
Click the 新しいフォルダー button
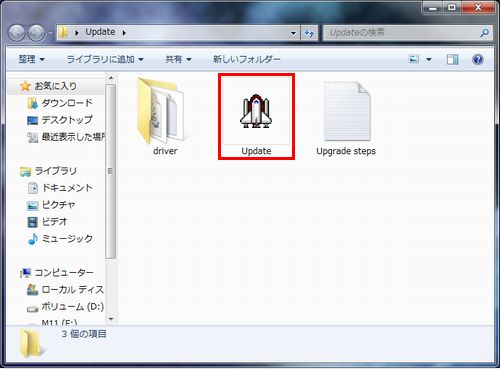point(247,59)
